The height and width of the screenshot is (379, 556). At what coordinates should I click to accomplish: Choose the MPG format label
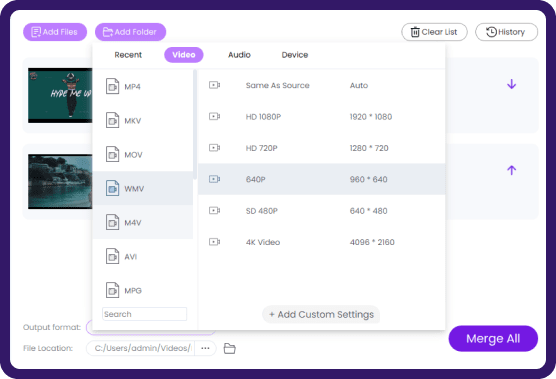click(x=133, y=291)
